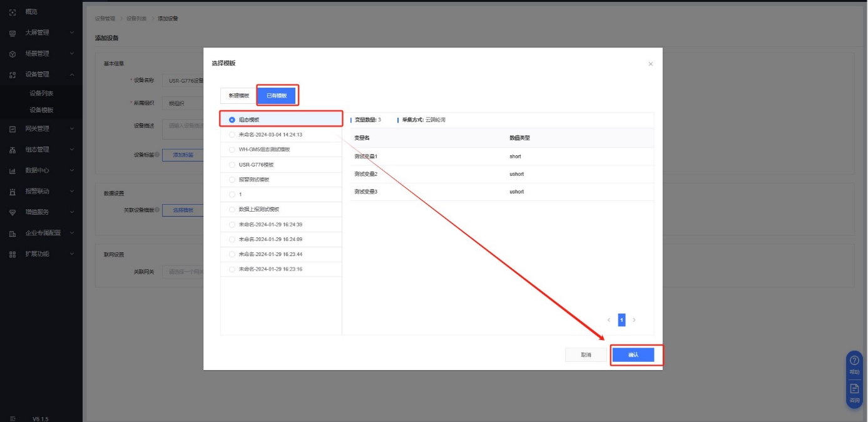The image size is (868, 422).
Task: Expand the 组态管理 sidebar menu
Action: pos(72,150)
